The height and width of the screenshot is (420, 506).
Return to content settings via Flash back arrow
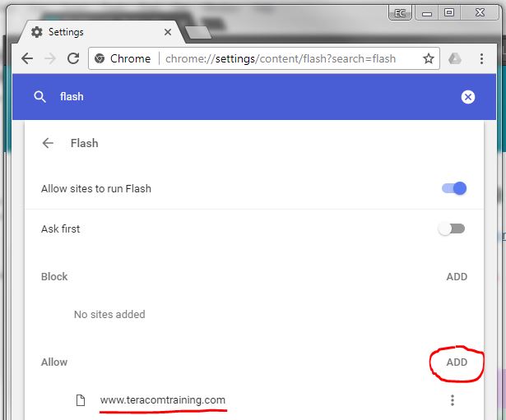pos(48,143)
